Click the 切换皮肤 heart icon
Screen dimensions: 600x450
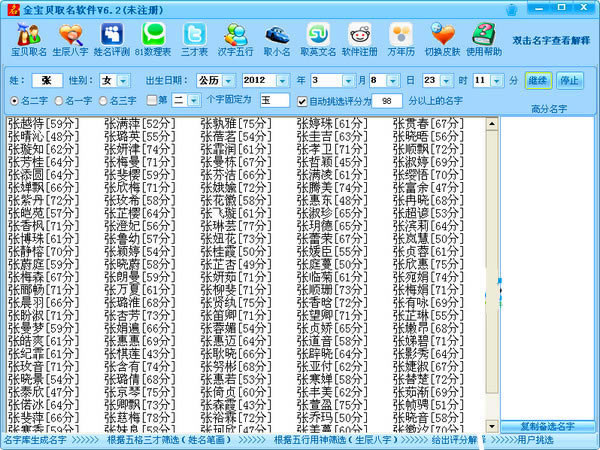[x=442, y=40]
